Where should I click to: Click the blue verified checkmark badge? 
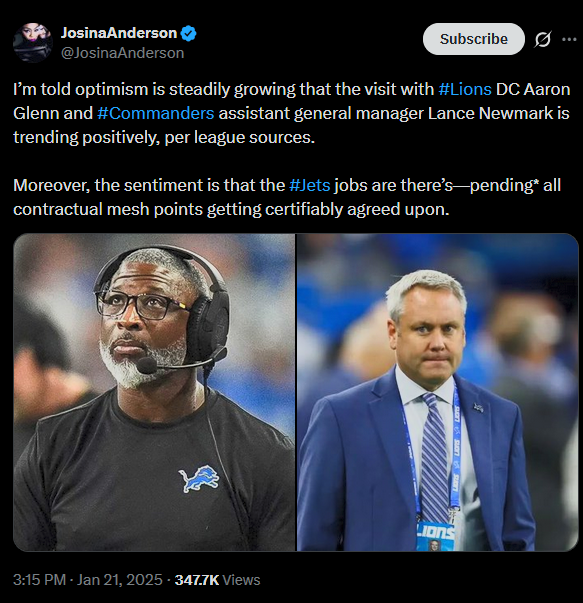(x=188, y=33)
